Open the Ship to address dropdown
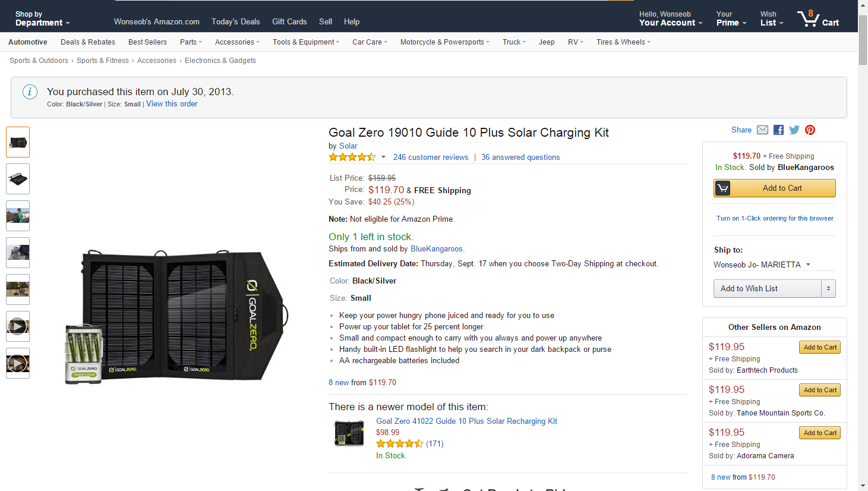868x491 pixels. coord(762,265)
